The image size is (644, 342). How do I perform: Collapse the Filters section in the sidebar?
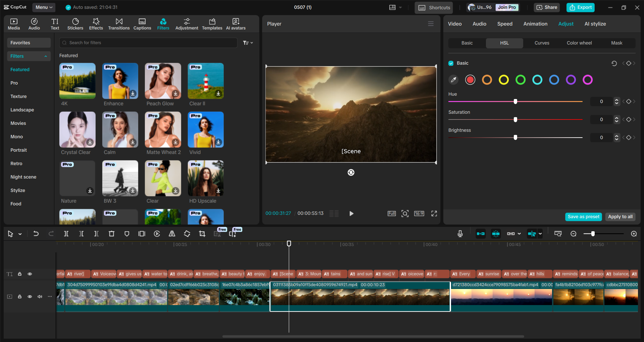pos(46,56)
